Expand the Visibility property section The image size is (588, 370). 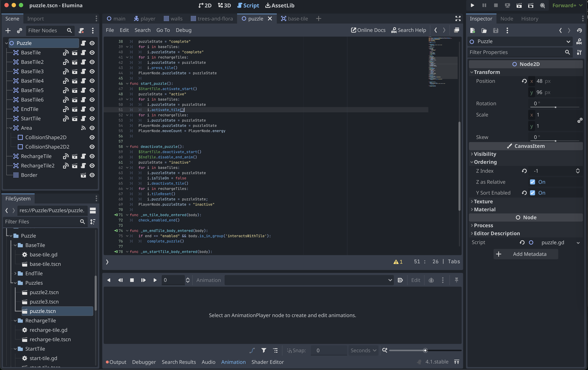[x=485, y=154]
